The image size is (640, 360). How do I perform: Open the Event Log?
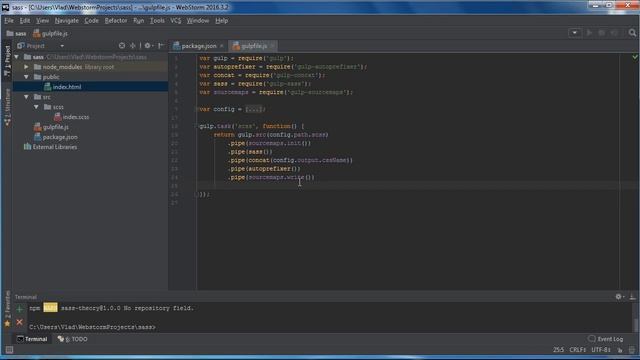point(606,339)
